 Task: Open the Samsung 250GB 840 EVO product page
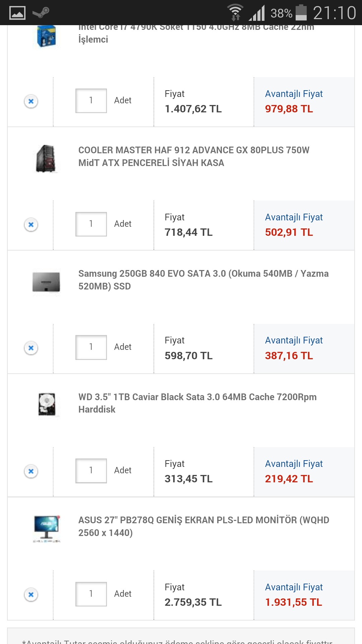[203, 280]
